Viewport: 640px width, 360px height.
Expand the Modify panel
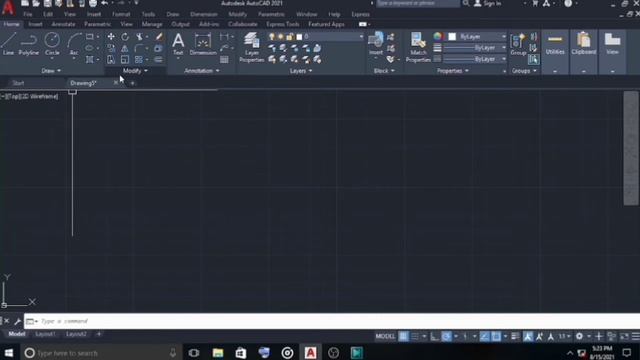pyautogui.click(x=135, y=71)
